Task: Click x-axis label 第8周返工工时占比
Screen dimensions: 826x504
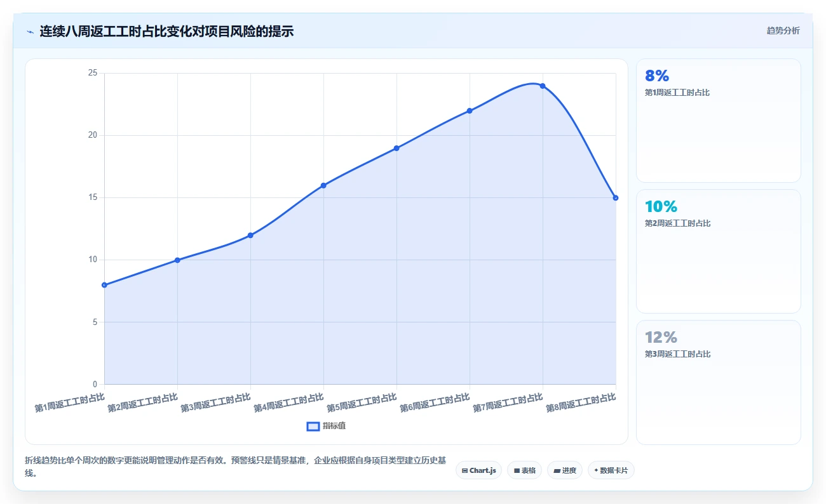Action: 581,403
